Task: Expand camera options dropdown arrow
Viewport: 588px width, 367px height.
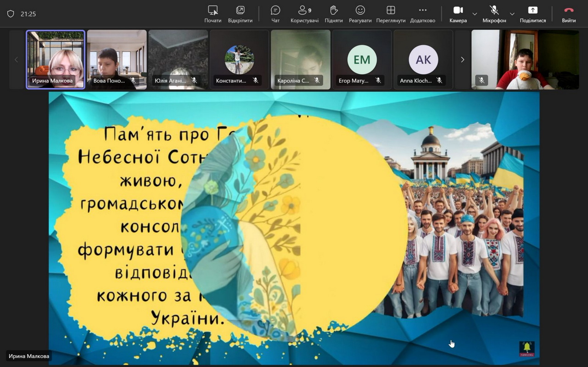Action: (x=475, y=14)
